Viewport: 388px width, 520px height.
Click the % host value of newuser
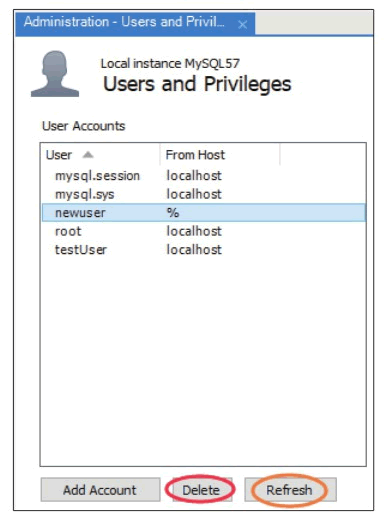tap(173, 213)
